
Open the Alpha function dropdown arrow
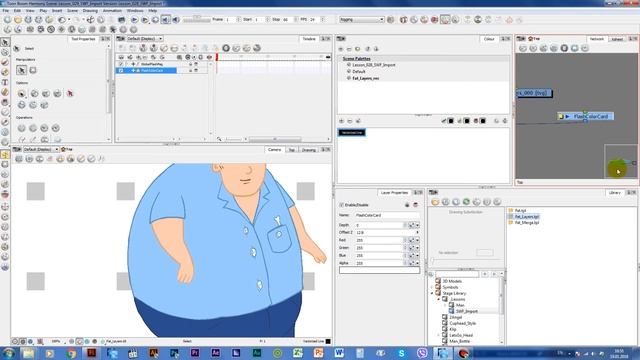(417, 263)
